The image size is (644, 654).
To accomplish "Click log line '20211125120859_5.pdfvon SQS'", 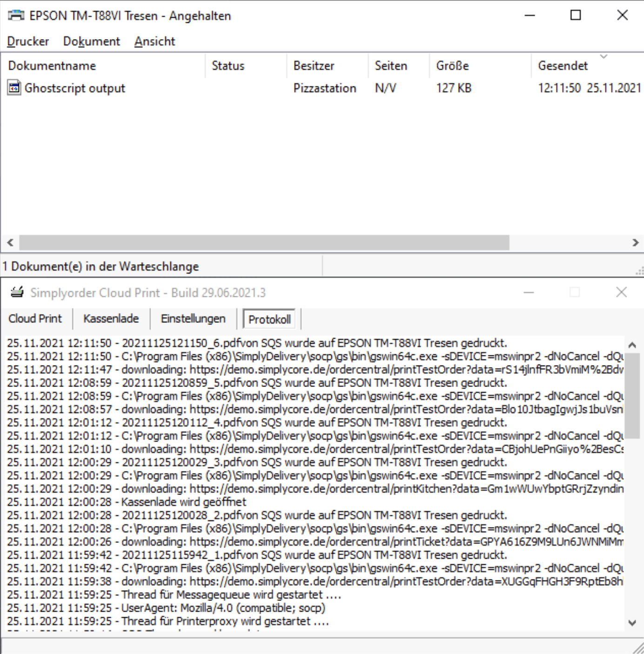I will click(257, 383).
